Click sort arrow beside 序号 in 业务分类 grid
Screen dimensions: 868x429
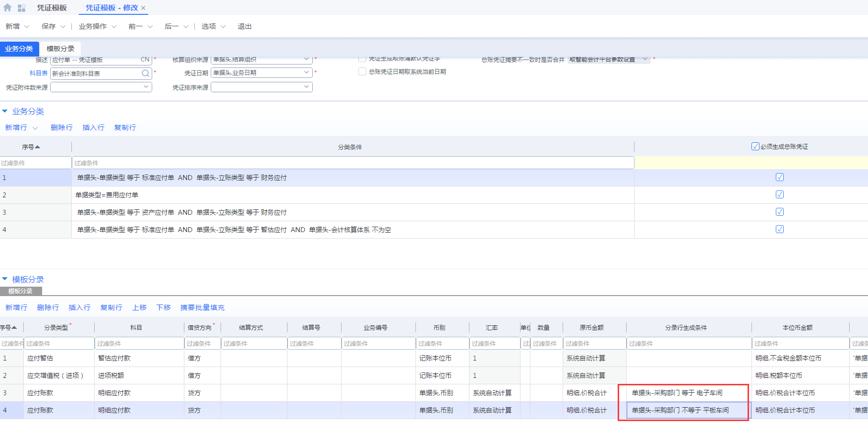(x=38, y=147)
